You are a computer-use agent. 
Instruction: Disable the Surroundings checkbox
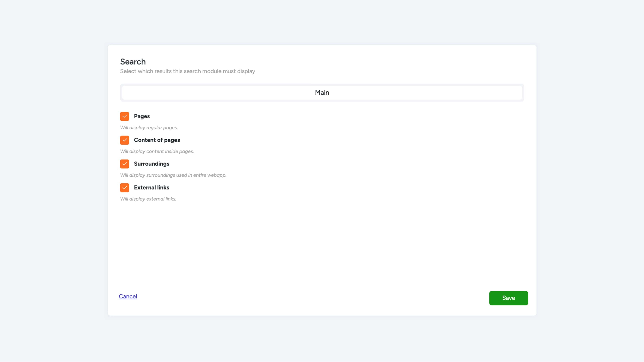124,164
